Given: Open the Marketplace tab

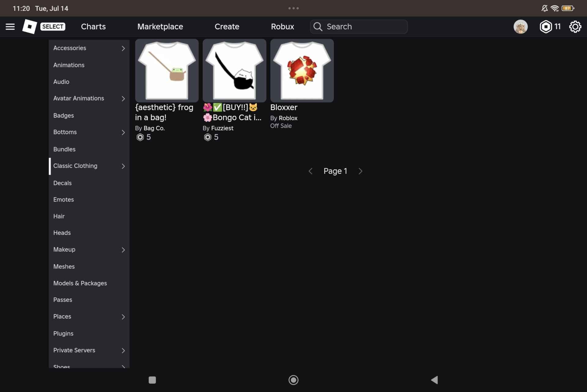Looking at the screenshot, I should click(160, 27).
